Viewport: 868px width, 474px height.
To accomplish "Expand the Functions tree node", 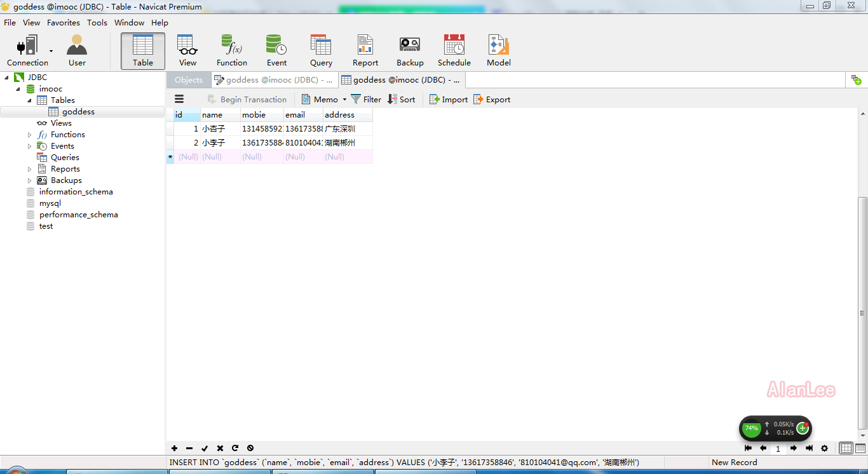I will click(30, 135).
